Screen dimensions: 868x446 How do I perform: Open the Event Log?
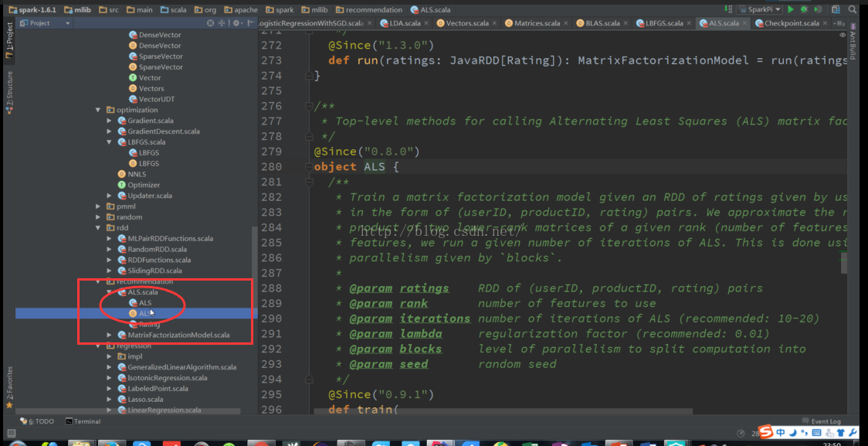(x=822, y=421)
